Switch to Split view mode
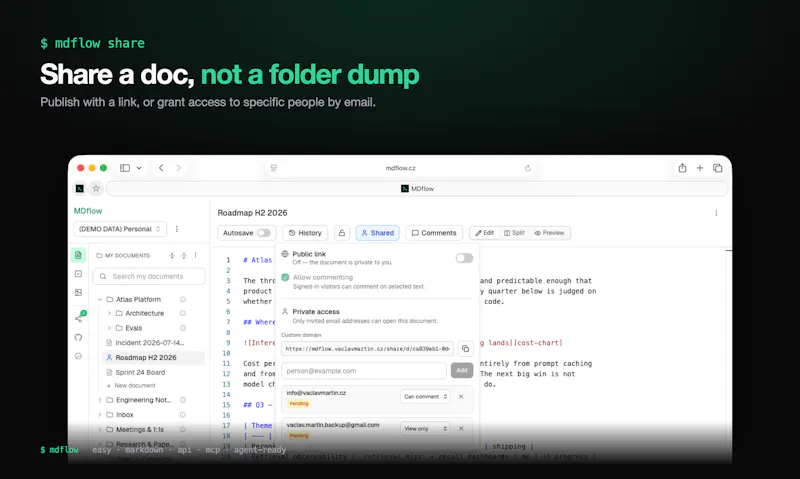Image resolution: width=800 pixels, height=479 pixels. [514, 233]
